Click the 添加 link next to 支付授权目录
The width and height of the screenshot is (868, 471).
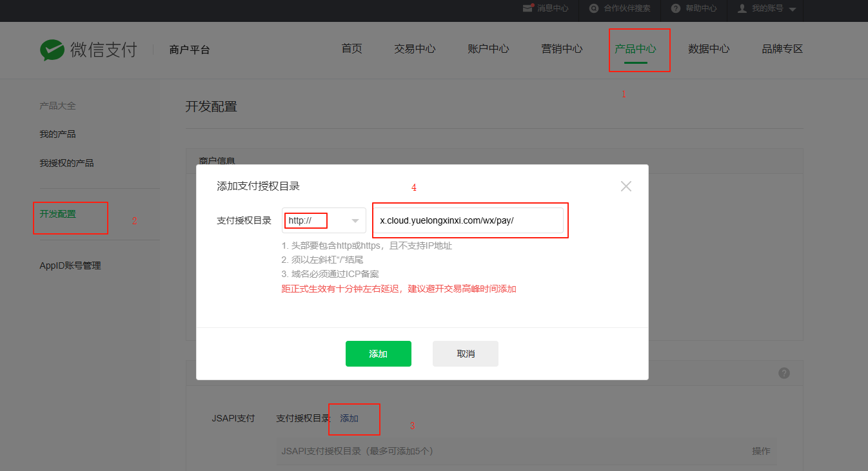pos(349,418)
